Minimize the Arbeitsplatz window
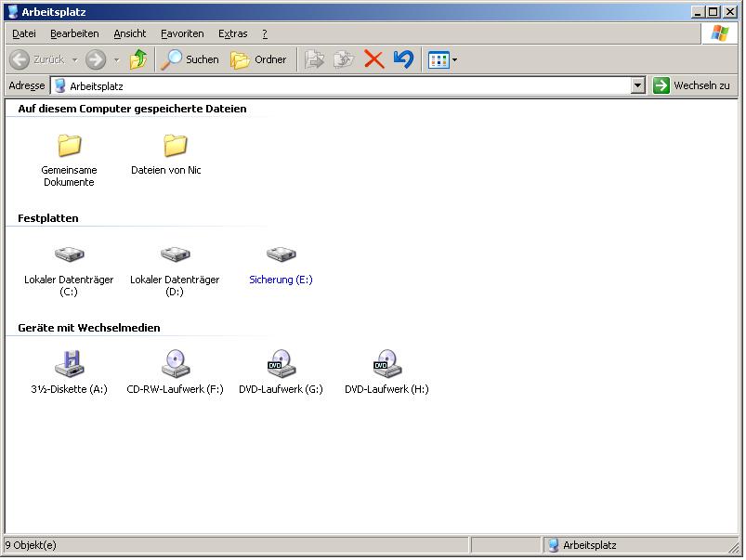 [698, 12]
